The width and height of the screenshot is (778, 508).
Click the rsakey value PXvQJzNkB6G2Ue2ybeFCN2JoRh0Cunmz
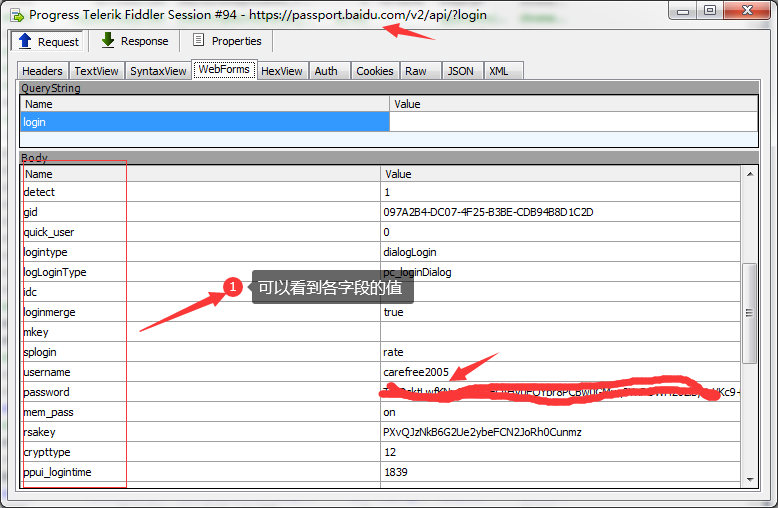pos(482,432)
